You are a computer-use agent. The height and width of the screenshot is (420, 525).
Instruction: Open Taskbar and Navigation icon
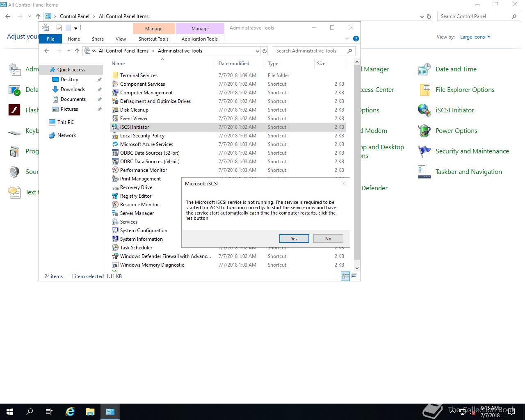(x=425, y=171)
